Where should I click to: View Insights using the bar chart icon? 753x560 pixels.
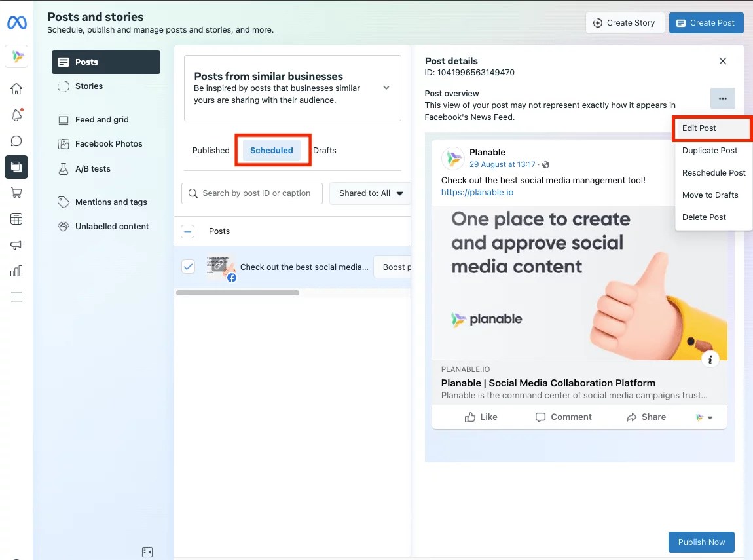point(16,271)
